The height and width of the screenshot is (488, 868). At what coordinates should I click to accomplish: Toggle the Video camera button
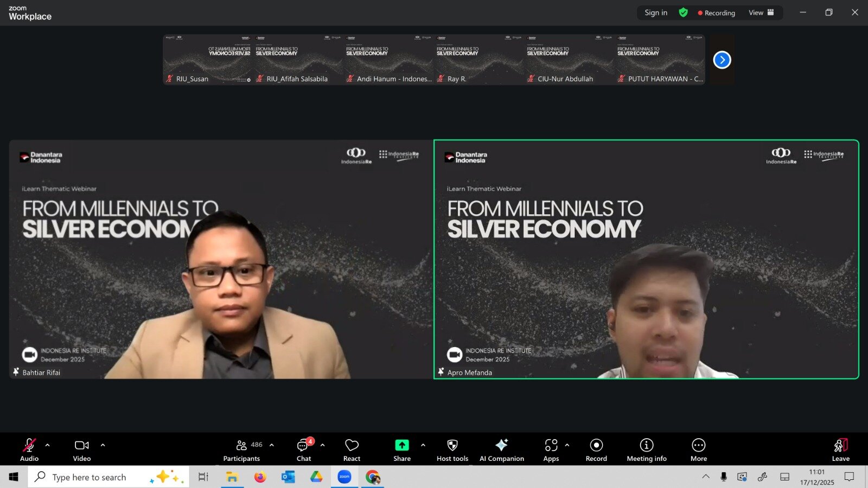pos(82,450)
